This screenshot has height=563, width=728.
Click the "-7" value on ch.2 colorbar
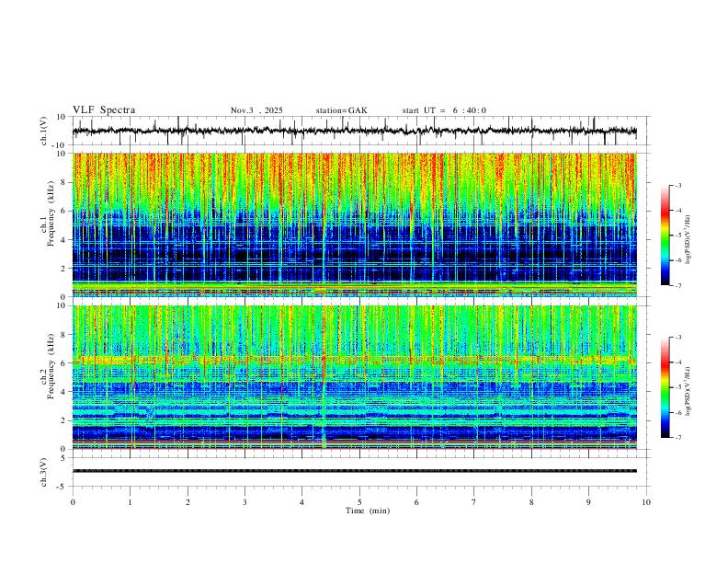[x=677, y=437]
